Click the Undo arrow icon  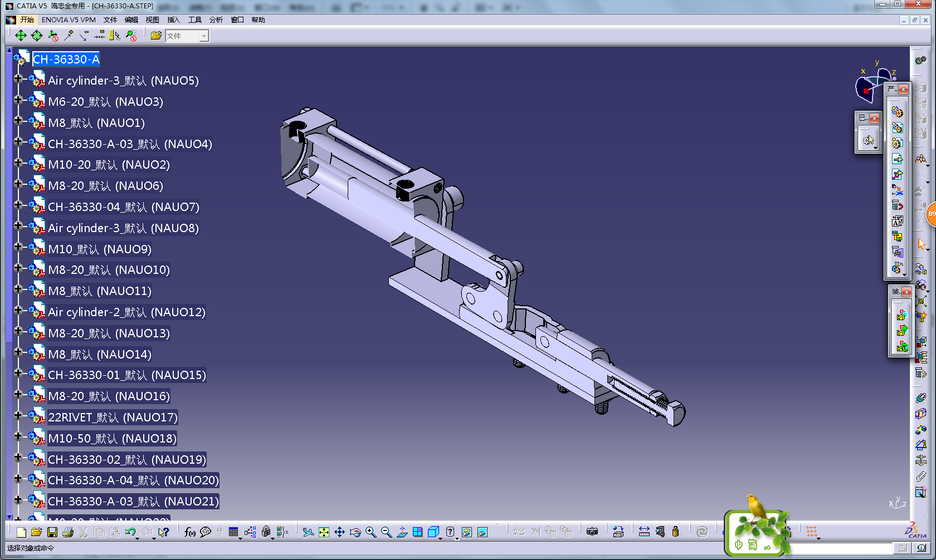pos(130,533)
